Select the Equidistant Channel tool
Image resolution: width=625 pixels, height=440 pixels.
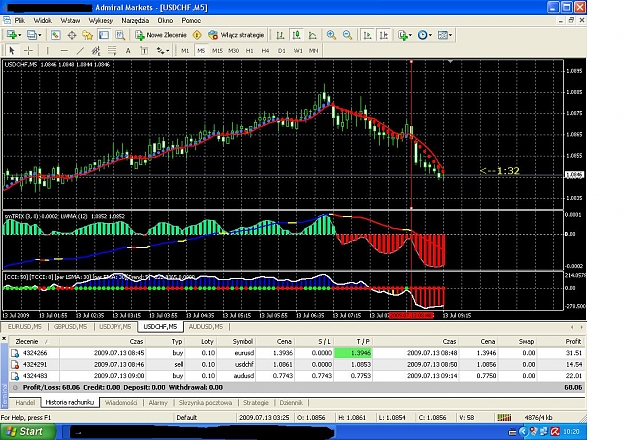click(96, 51)
